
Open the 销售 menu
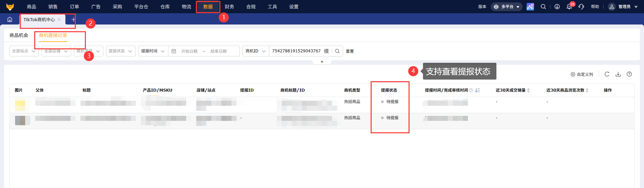coord(53,7)
